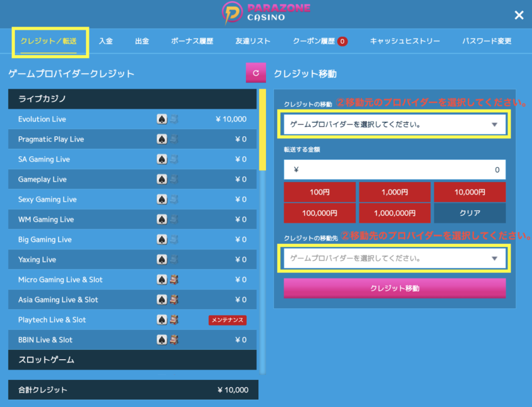532x407 pixels.
Task: Click the transfer amount input field
Action: 395,169
